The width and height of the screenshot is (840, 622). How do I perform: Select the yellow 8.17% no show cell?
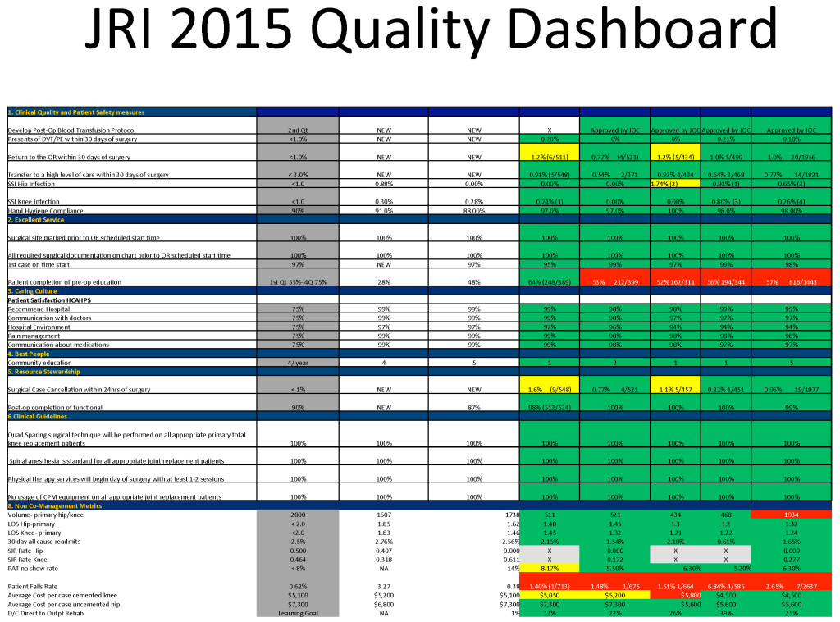tap(549, 566)
